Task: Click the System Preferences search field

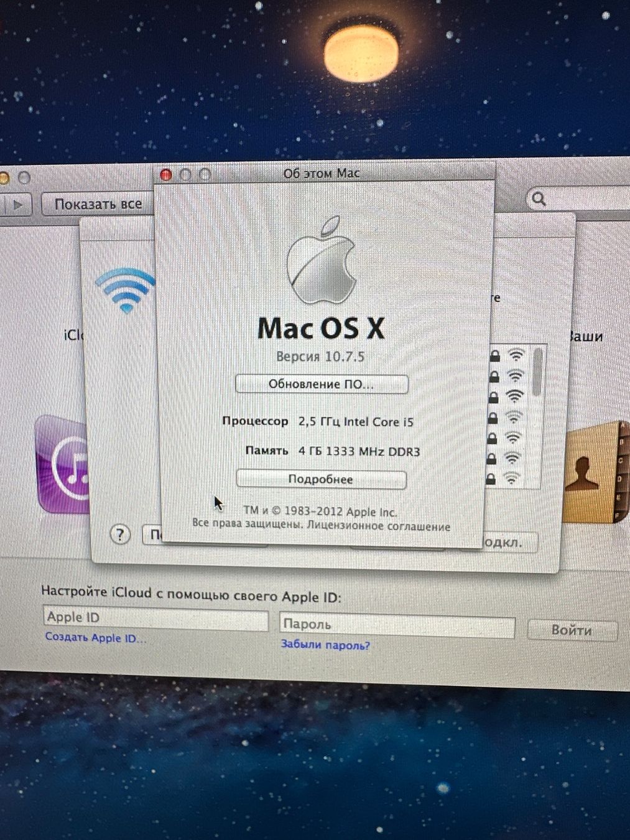Action: 578,199
